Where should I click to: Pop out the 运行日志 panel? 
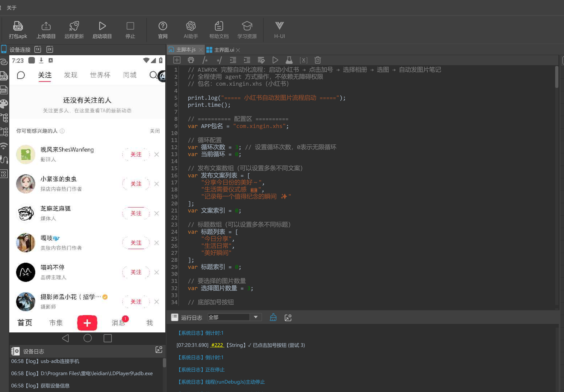[x=288, y=318]
